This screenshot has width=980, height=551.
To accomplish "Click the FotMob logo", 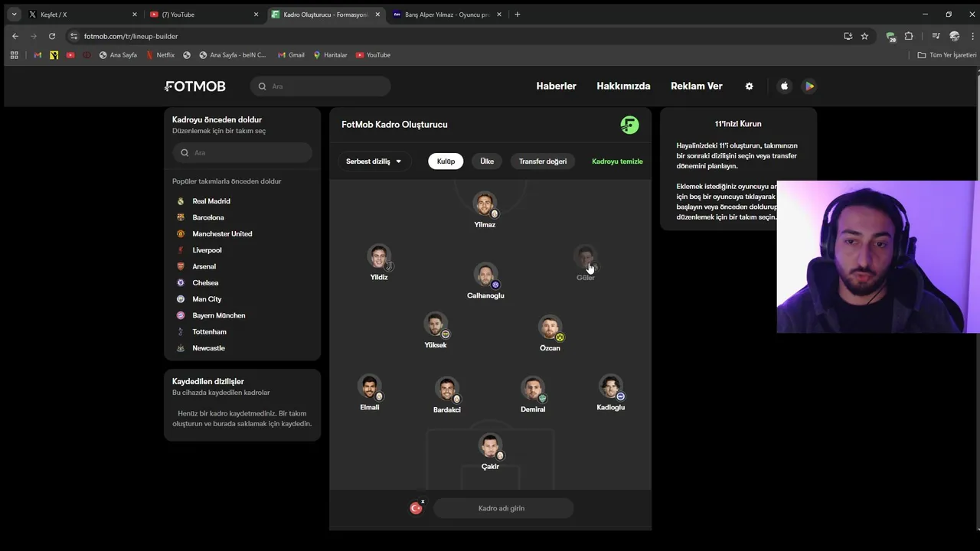I will click(x=195, y=86).
